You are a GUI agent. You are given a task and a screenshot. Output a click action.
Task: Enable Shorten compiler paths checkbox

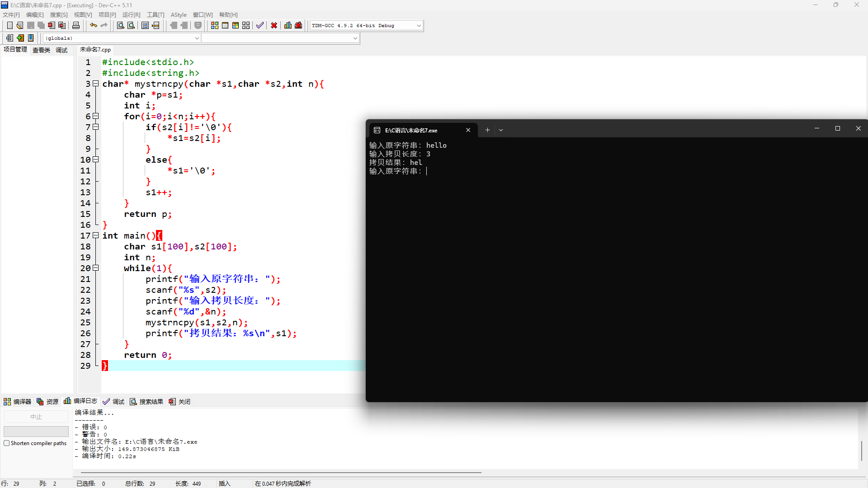pyautogui.click(x=7, y=443)
